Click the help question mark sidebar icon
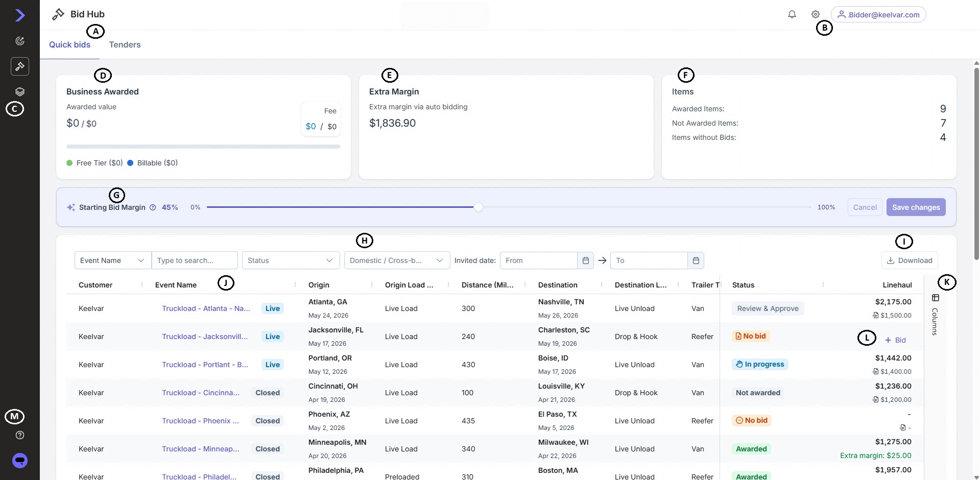The height and width of the screenshot is (480, 980). 20,435
